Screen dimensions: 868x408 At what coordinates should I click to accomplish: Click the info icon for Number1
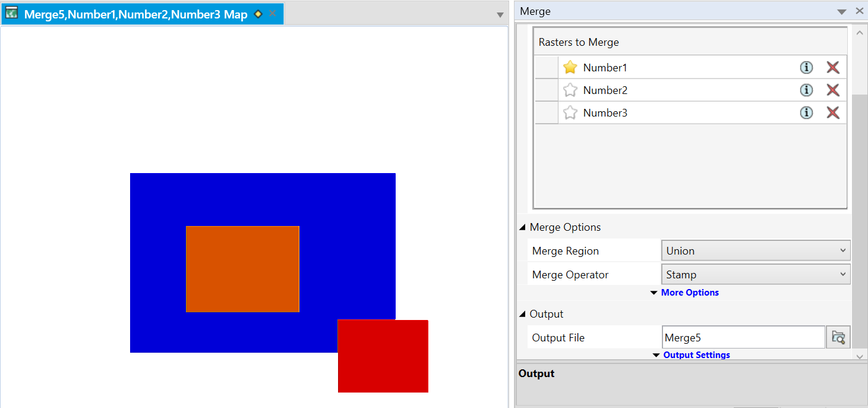[806, 67]
